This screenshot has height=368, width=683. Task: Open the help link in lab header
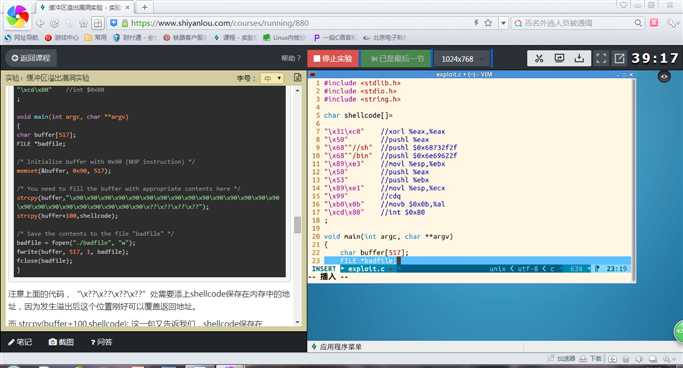click(x=291, y=58)
